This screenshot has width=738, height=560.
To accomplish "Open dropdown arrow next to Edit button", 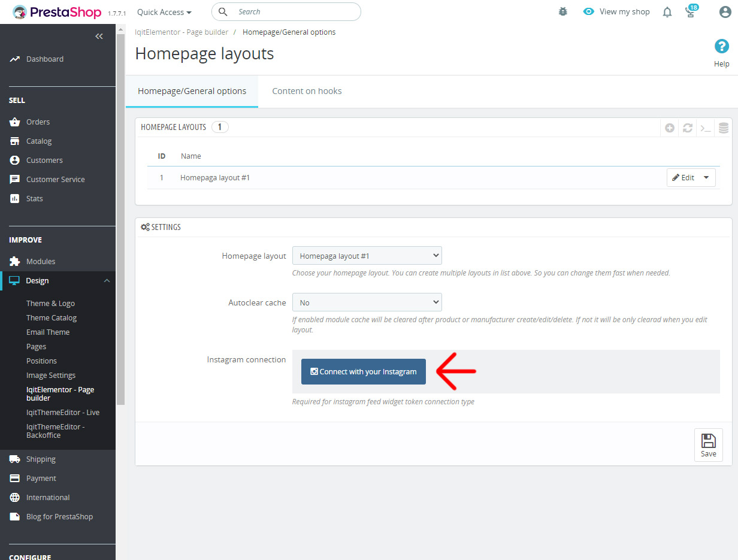I will tap(706, 177).
